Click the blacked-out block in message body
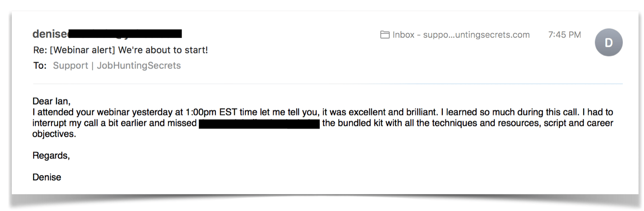 coord(259,124)
